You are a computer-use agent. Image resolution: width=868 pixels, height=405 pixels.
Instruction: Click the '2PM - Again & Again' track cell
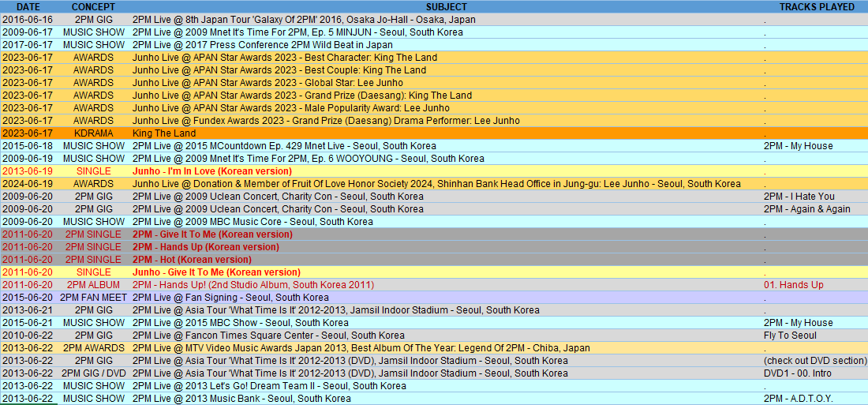815,209
